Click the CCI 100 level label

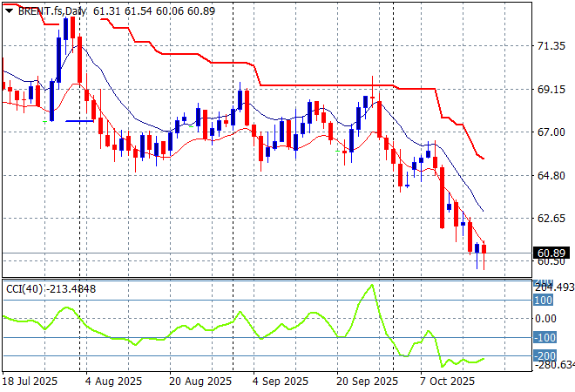coord(544,301)
